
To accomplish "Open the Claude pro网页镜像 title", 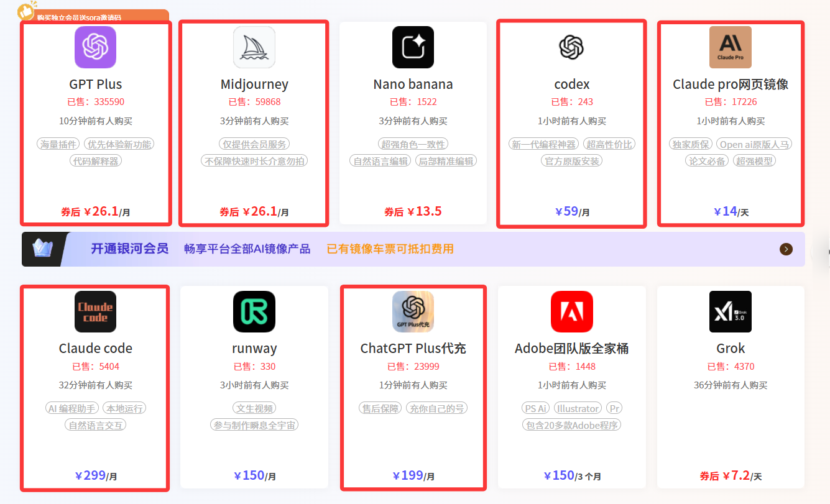I will 731,85.
